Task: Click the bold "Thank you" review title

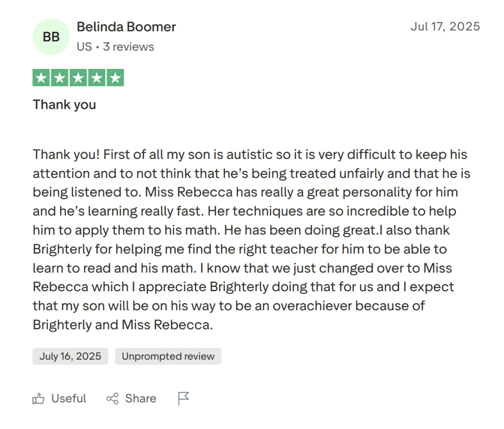Action: pos(64,104)
